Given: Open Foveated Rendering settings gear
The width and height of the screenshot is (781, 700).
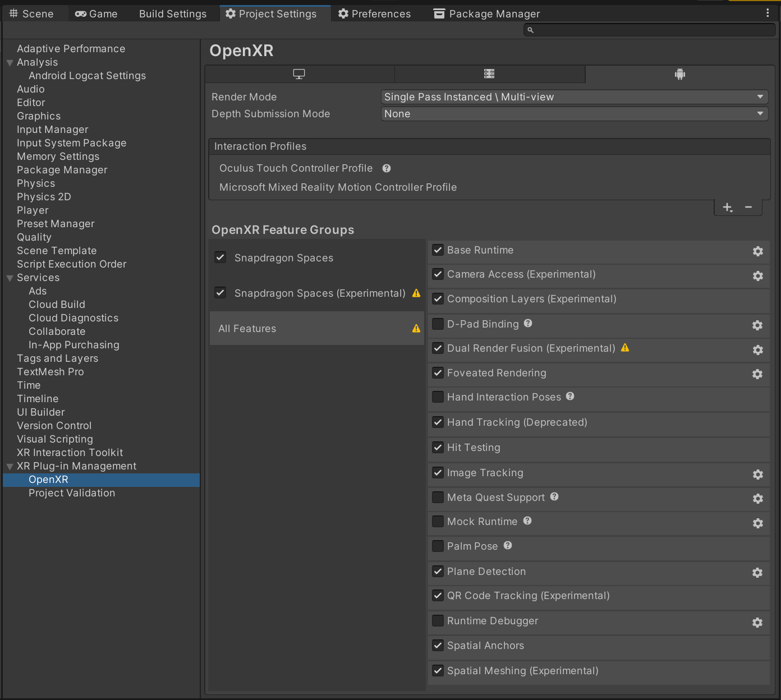Looking at the screenshot, I should 757,374.
